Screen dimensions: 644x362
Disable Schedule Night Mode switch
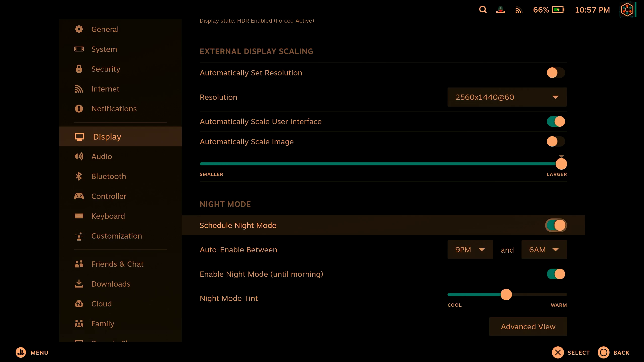(556, 225)
